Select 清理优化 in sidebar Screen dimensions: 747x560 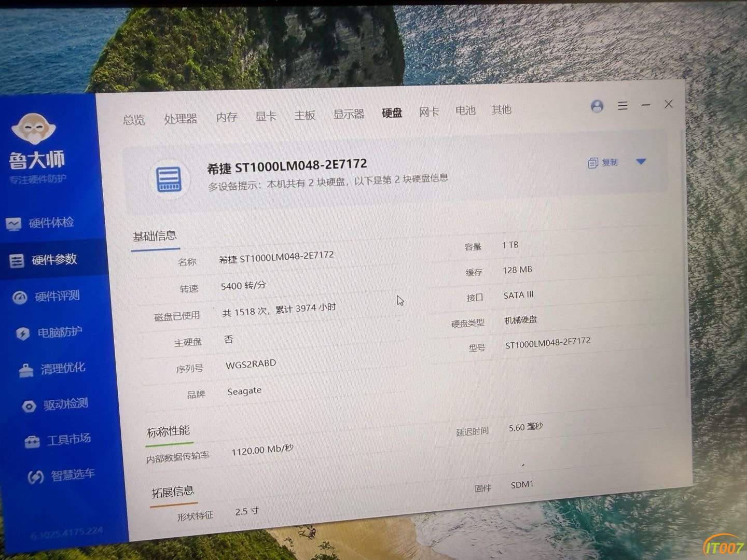pos(63,368)
